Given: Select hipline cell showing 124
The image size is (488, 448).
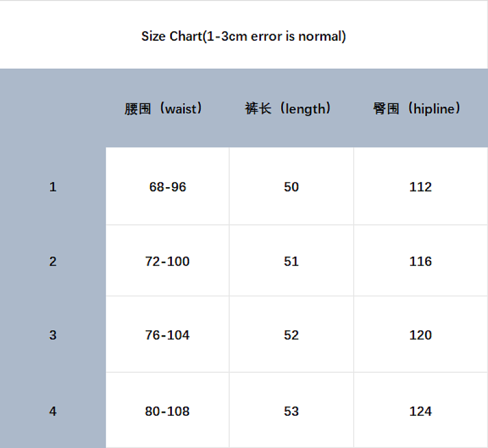Looking at the screenshot, I should [420, 410].
